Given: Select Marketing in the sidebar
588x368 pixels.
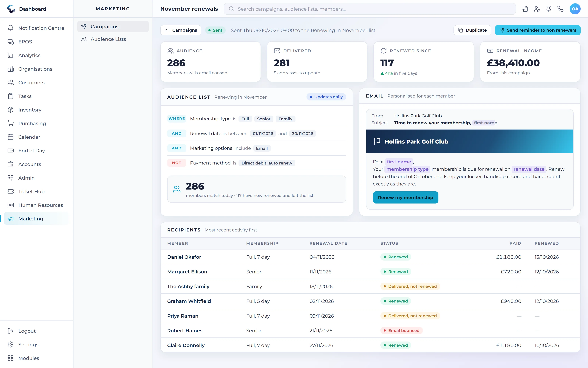Looking at the screenshot, I should (x=36, y=219).
